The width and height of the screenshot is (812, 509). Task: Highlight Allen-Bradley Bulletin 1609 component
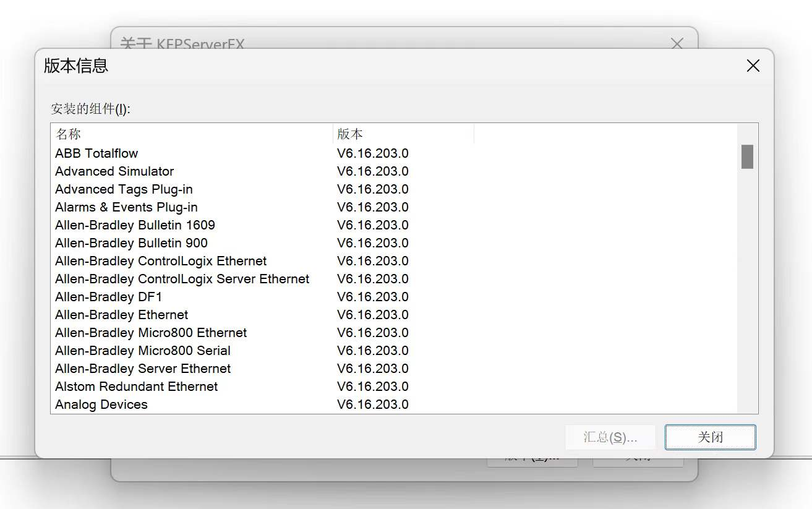tap(135, 225)
